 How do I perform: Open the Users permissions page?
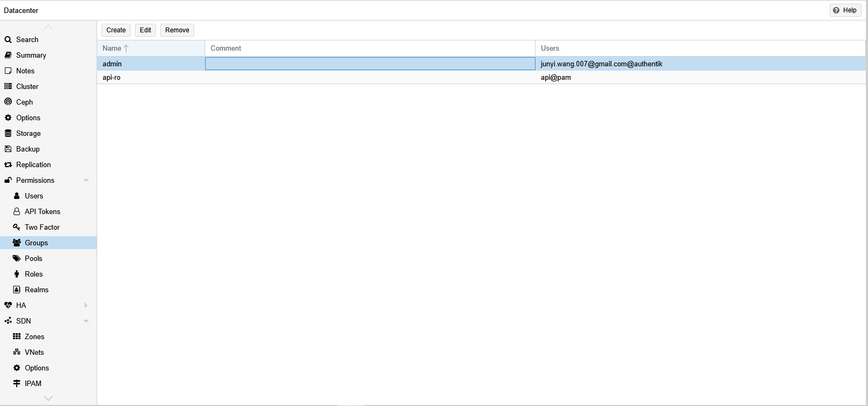[33, 196]
